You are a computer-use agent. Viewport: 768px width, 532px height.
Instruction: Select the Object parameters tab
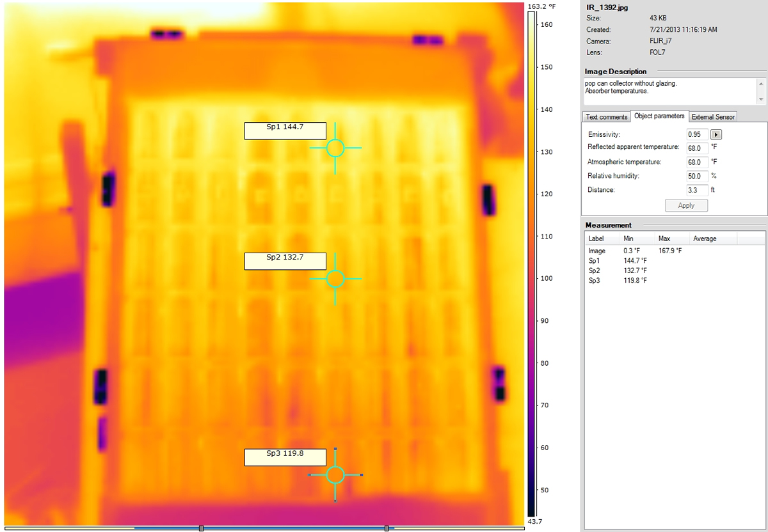pos(659,116)
